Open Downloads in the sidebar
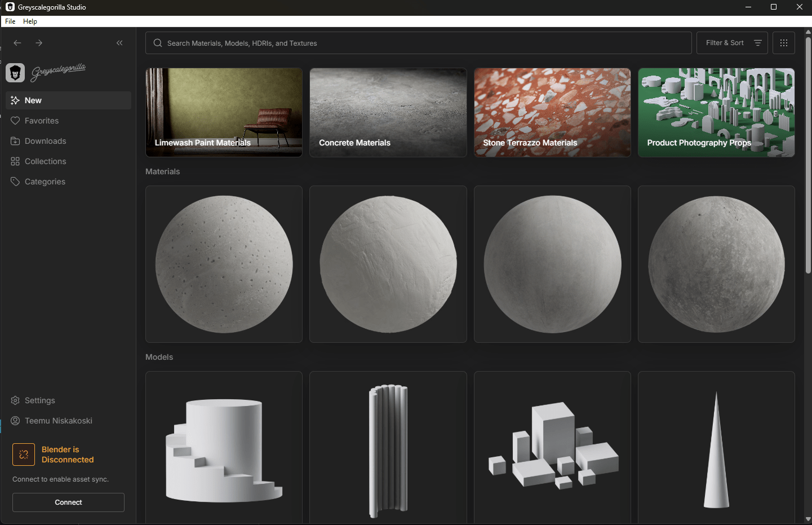Image resolution: width=812 pixels, height=525 pixels. tap(68, 141)
